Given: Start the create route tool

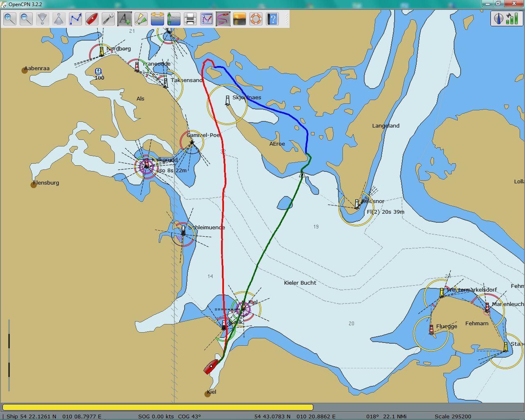Looking at the screenshot, I should point(75,19).
